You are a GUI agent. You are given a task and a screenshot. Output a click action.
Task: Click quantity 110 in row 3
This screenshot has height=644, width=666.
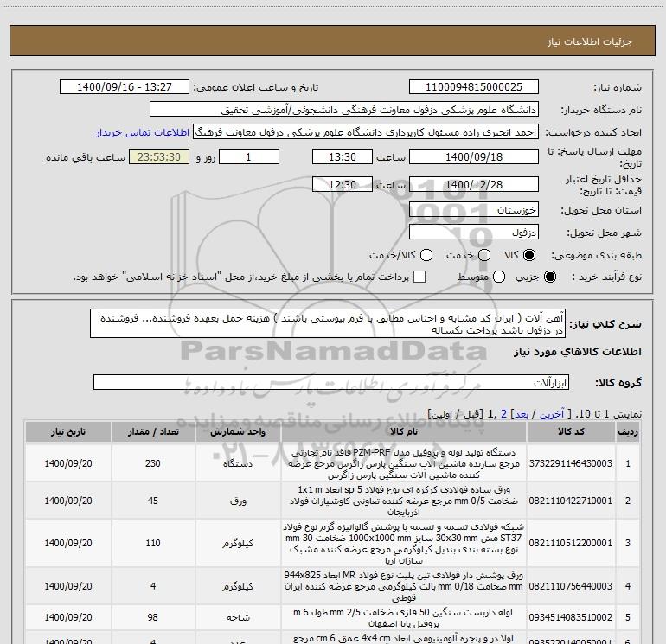(153, 543)
